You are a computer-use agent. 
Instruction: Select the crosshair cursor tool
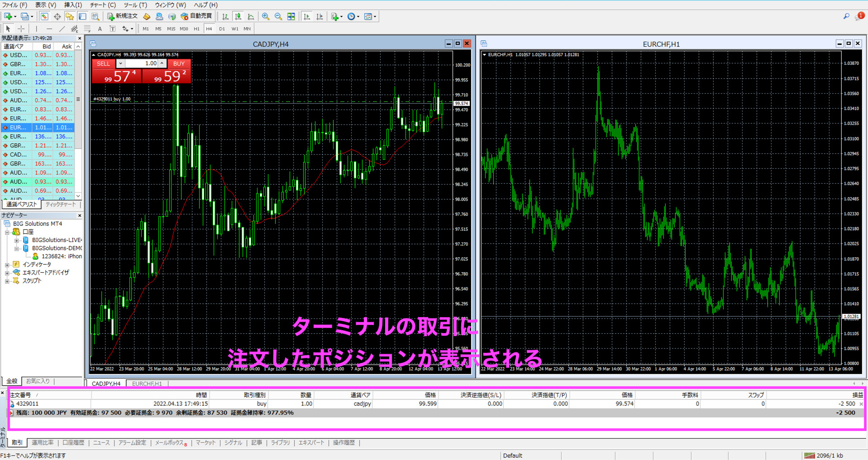coord(21,28)
